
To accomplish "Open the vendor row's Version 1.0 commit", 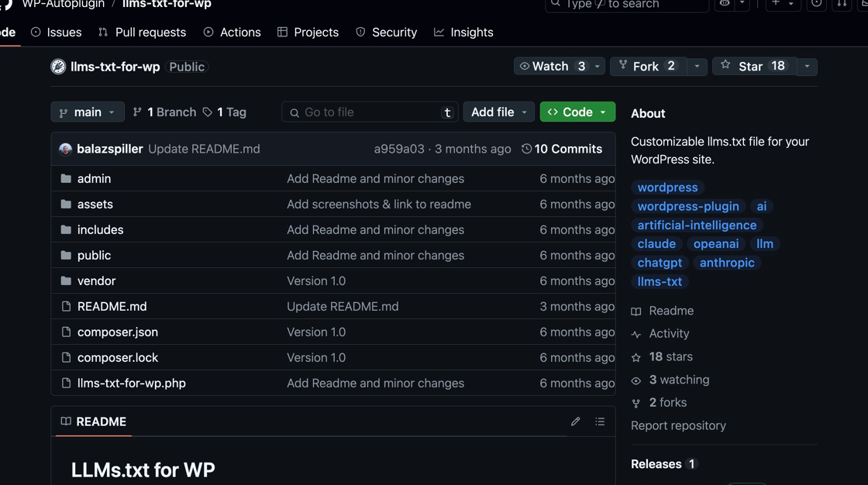I will point(316,280).
